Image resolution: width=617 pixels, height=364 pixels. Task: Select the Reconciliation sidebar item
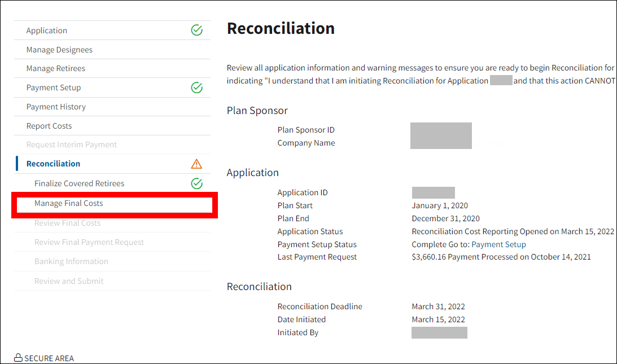pyautogui.click(x=54, y=164)
